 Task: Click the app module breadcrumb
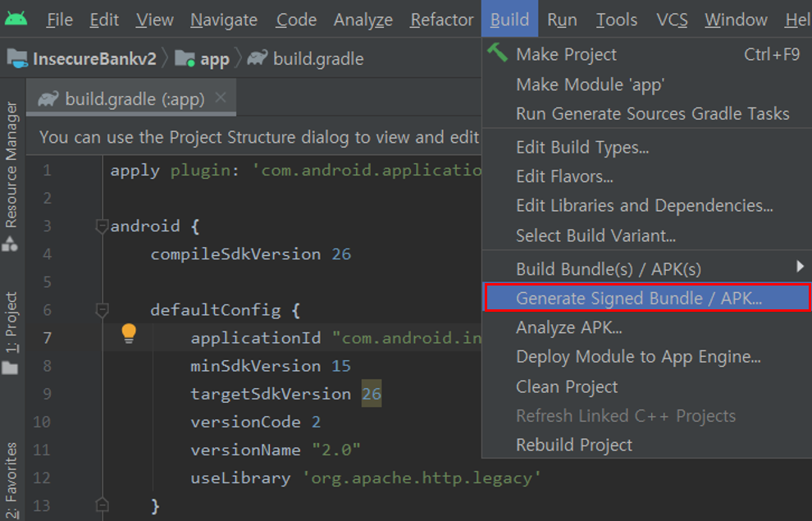click(214, 60)
